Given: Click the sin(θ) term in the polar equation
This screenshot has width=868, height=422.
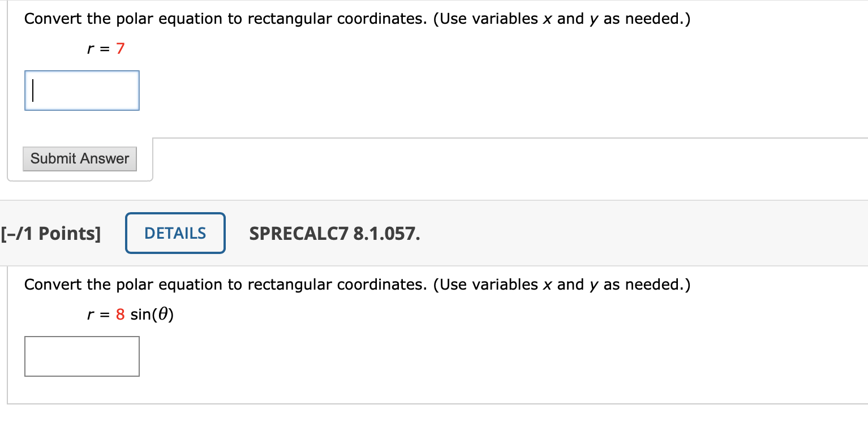Looking at the screenshot, I should pos(154,315).
